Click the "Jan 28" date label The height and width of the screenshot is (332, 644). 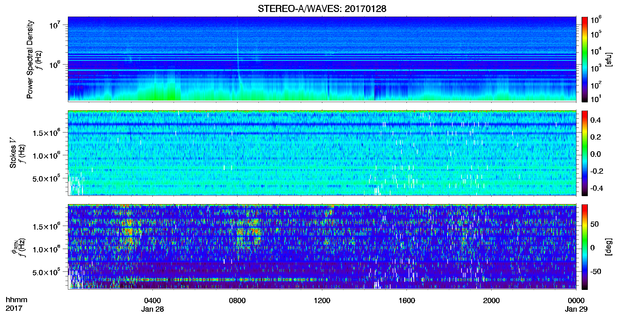[x=153, y=309]
